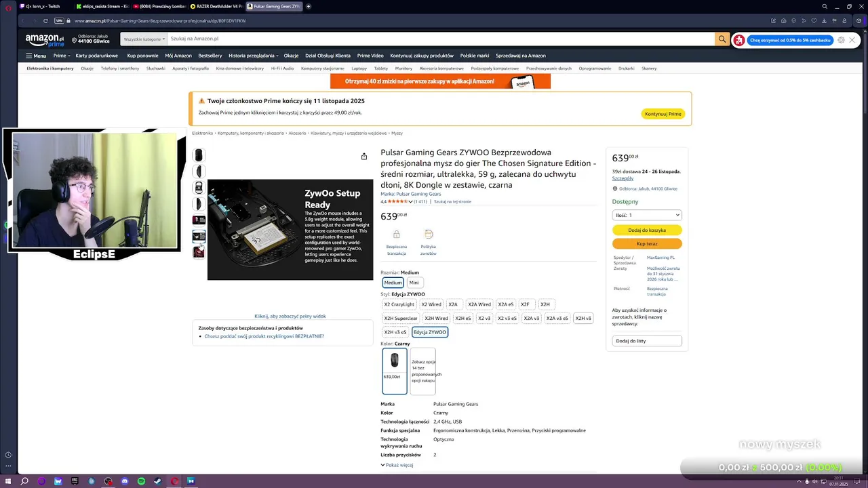Select the first product thumbnail image

199,155
